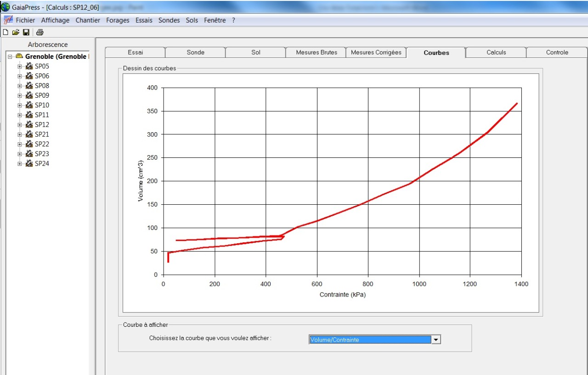This screenshot has width=588, height=375.
Task: Switch to the Calculs tab
Action: click(x=496, y=52)
